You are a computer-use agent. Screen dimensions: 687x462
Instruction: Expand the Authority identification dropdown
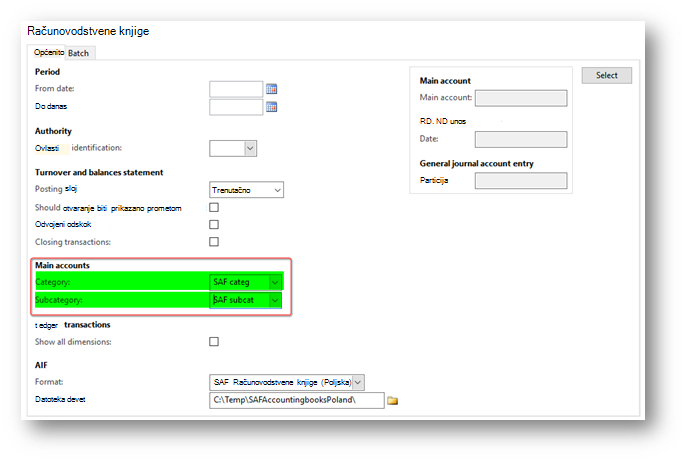250,148
